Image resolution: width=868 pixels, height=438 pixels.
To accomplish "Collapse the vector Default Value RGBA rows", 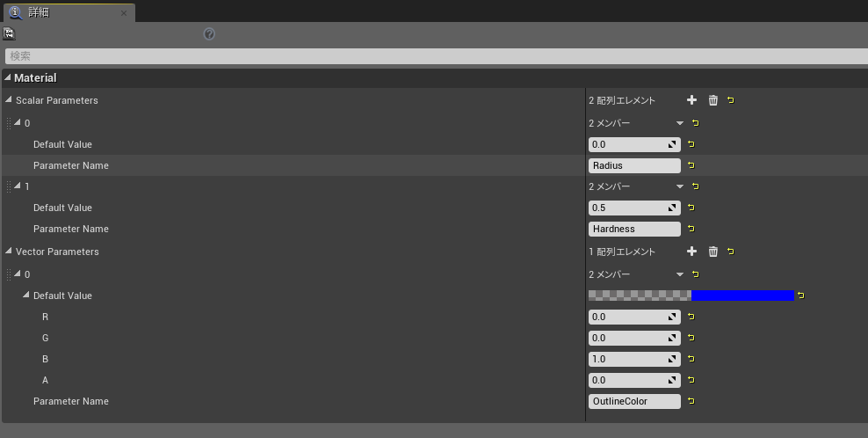I will pos(26,295).
